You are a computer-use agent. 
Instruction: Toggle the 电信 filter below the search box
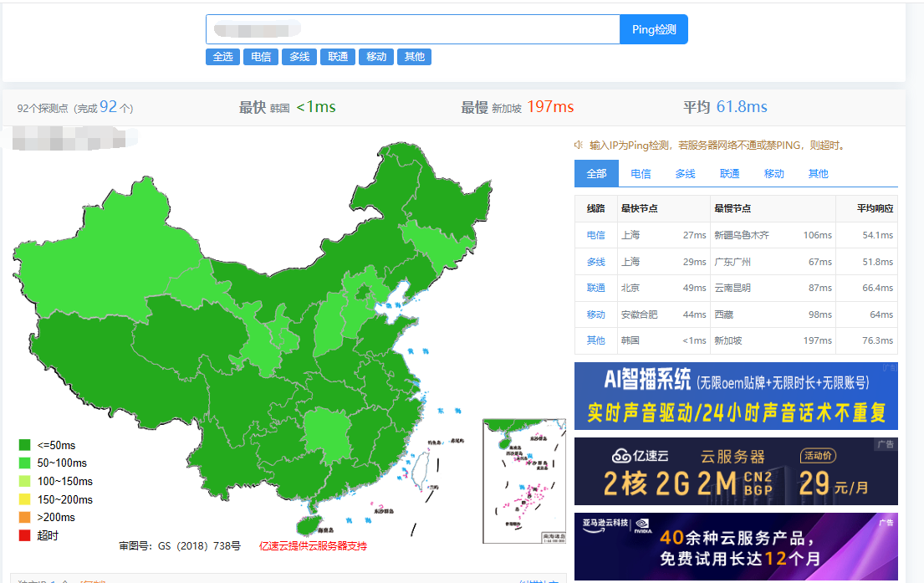click(261, 57)
